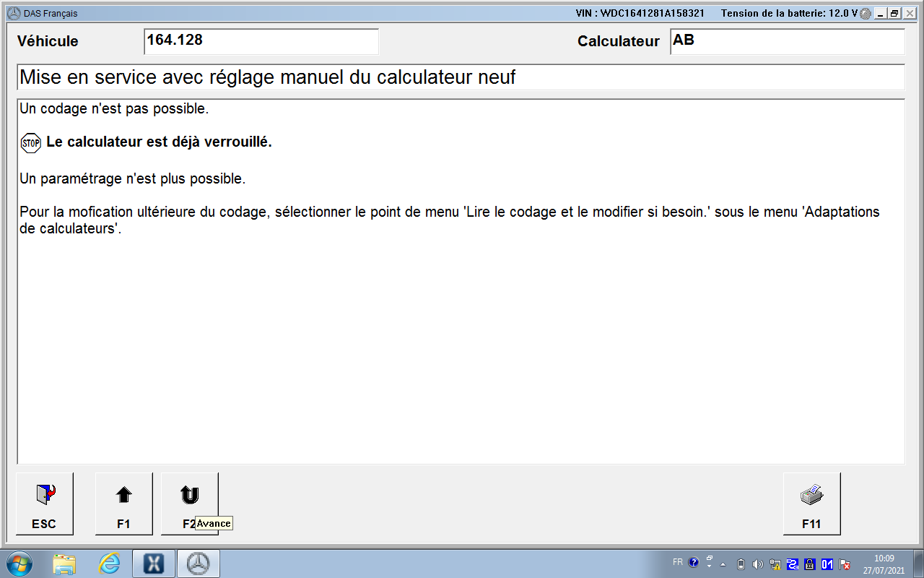This screenshot has width=924, height=578.
Task: Click the text 'Un paramétrage n'est plus possible.'
Action: [x=133, y=179]
